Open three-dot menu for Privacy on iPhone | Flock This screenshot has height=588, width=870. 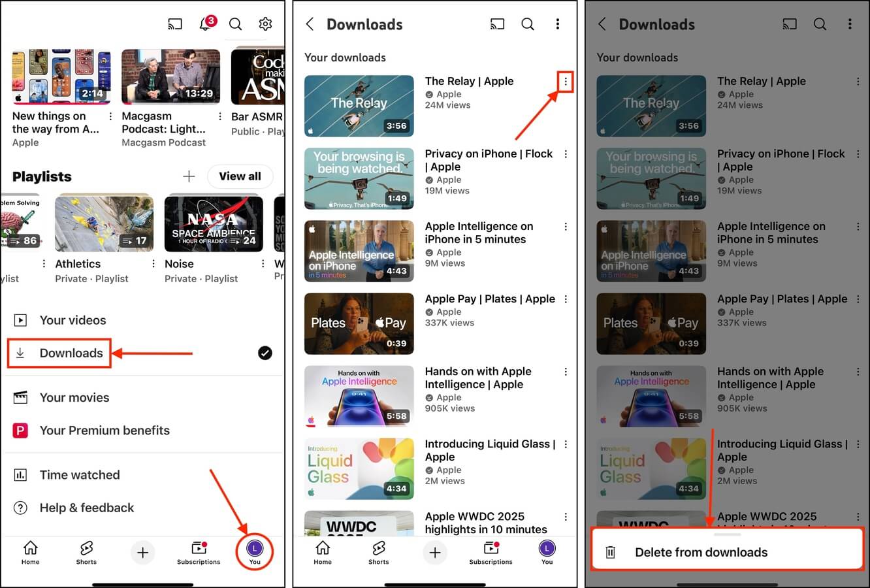(566, 154)
